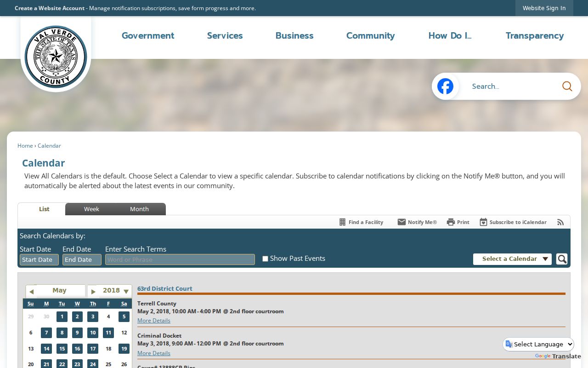The width and height of the screenshot is (588, 368).
Task: Enable Show Past Events checkbox
Action: click(265, 259)
